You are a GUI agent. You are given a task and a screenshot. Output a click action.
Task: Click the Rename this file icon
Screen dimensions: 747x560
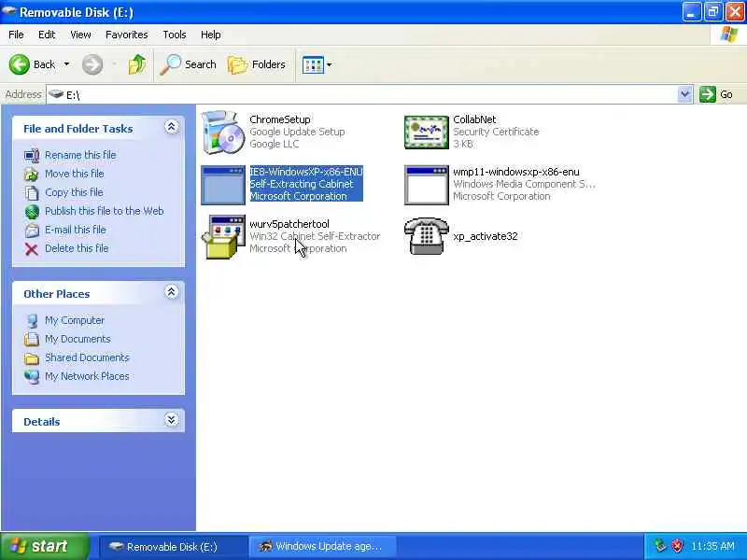pyautogui.click(x=32, y=156)
